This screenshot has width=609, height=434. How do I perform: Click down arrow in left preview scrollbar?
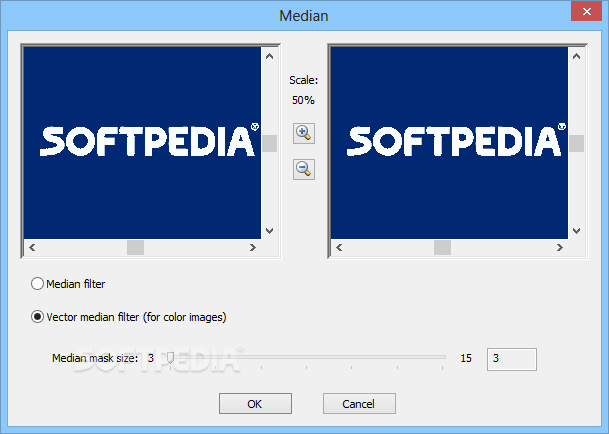[x=270, y=230]
